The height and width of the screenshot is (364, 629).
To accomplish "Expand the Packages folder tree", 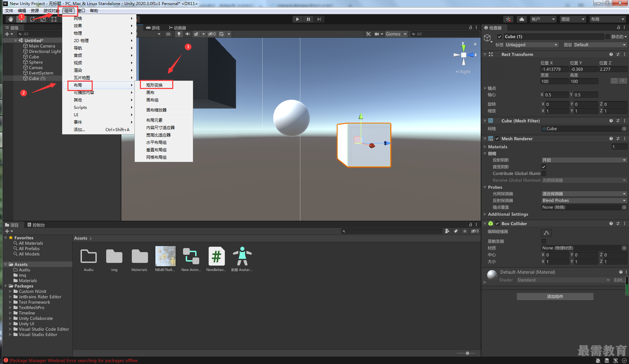I will [x=6, y=286].
